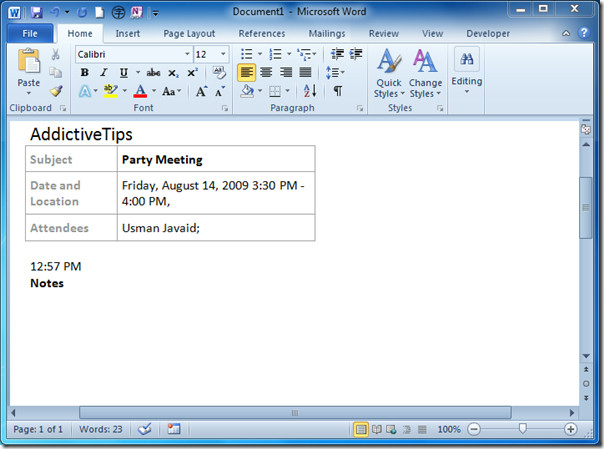Toggle Bold formatting
Viewport: 604px width, 449px height.
(85, 72)
